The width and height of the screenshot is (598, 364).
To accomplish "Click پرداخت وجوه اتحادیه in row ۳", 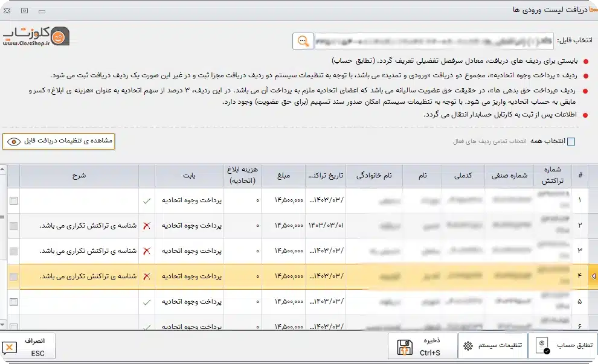I will [191, 251].
